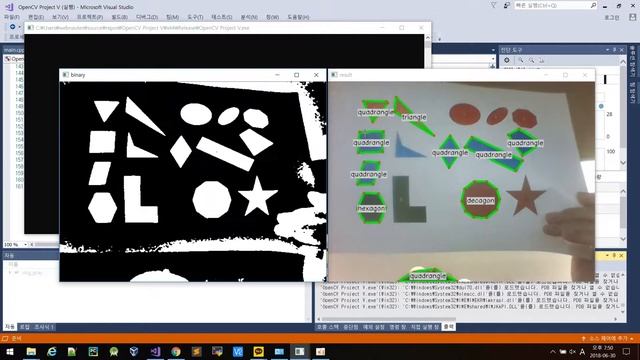
Task: Switch to Visual Studio taskbar icon
Action: pyautogui.click(x=155, y=351)
